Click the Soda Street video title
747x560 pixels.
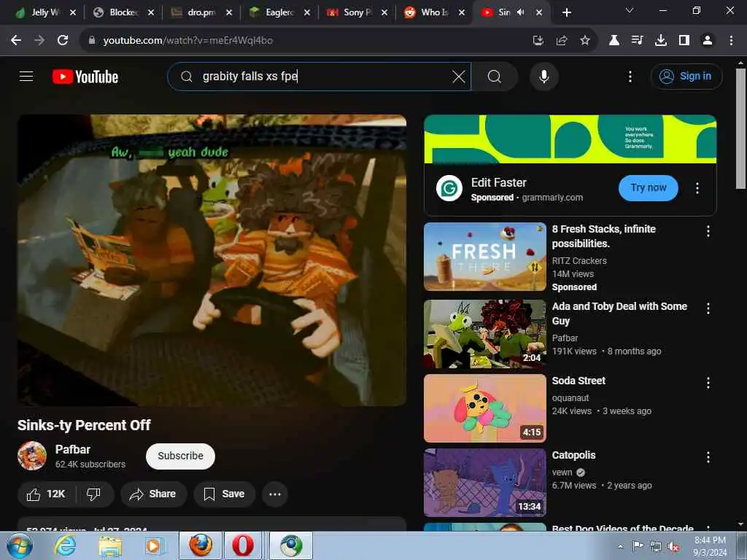click(x=578, y=381)
